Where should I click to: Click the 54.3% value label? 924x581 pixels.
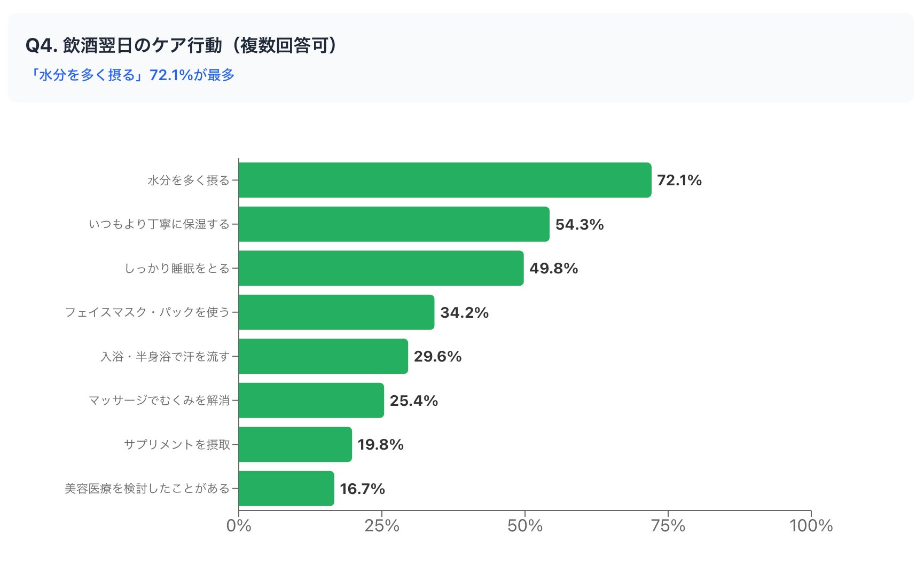point(580,224)
